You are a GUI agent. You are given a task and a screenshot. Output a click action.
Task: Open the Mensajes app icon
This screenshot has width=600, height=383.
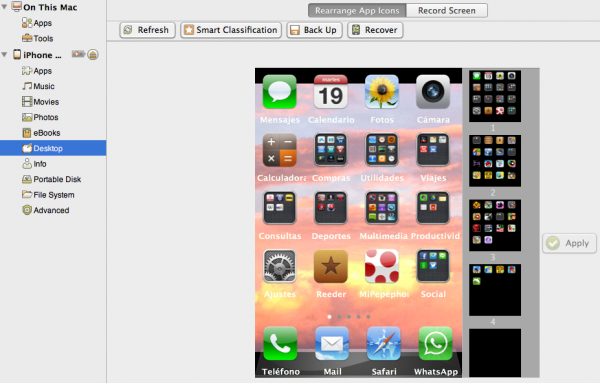280,92
